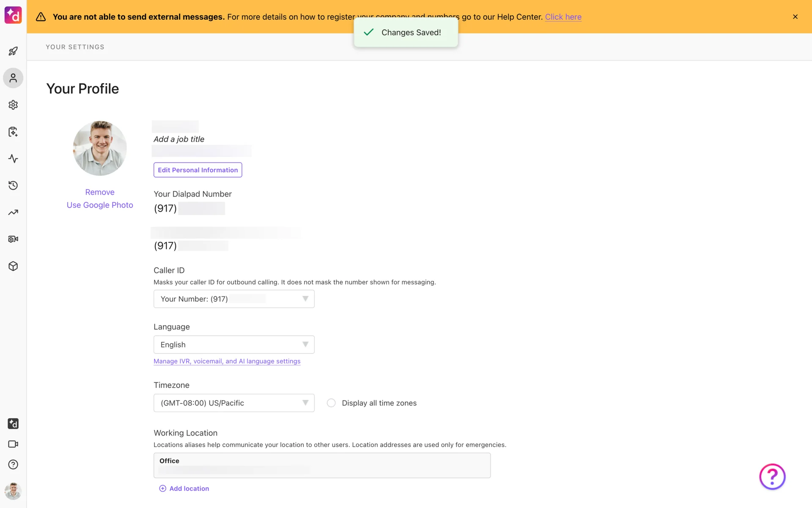Open the gear settings icon in sidebar

coord(13,105)
